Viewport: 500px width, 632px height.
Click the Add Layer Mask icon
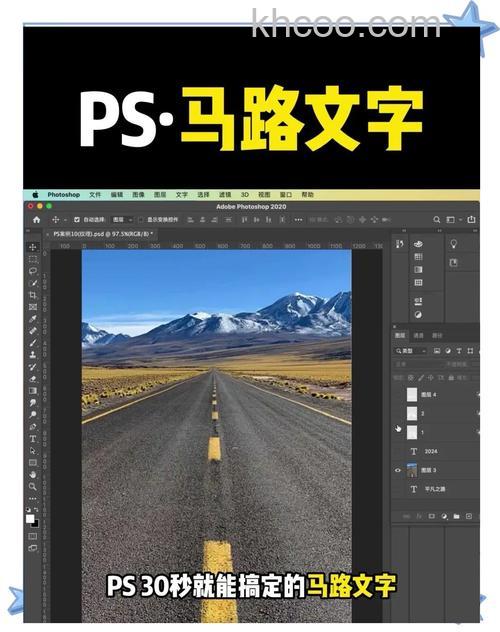[432, 516]
